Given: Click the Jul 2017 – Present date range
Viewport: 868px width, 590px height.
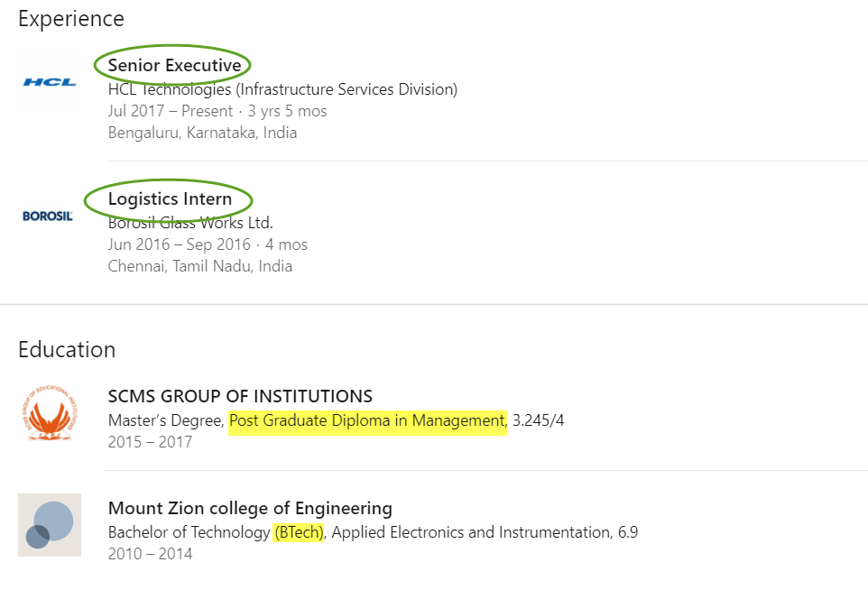Looking at the screenshot, I should tap(171, 111).
